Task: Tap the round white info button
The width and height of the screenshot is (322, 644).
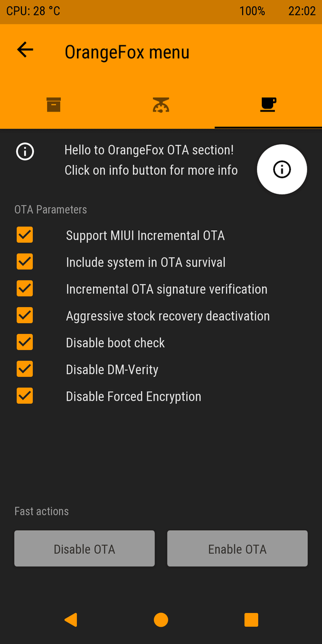Action: tap(281, 169)
